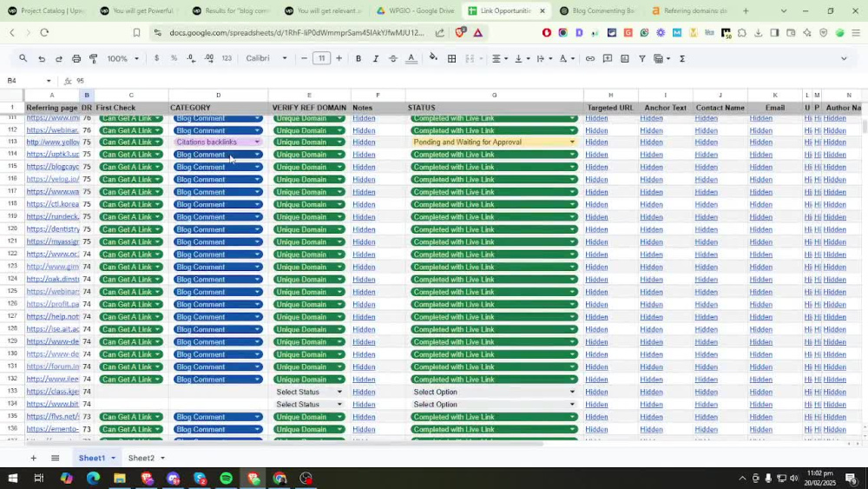Click Hidden link in Targeted URL row 120
The image size is (868, 489).
[596, 229]
